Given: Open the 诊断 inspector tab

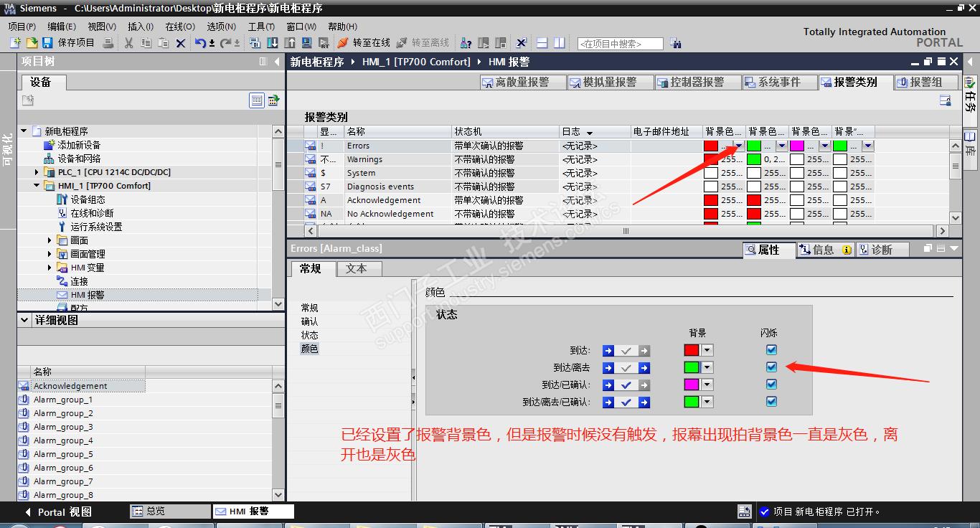Looking at the screenshot, I should pyautogui.click(x=882, y=250).
